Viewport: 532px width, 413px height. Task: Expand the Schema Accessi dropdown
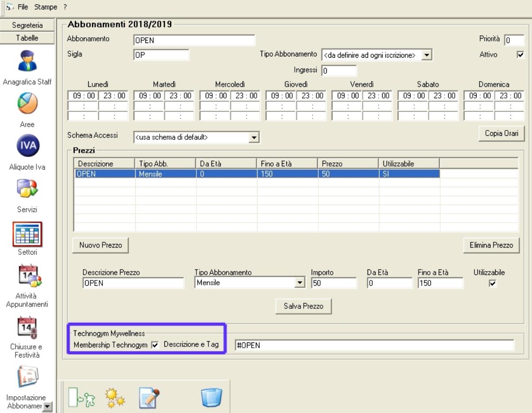coord(254,138)
